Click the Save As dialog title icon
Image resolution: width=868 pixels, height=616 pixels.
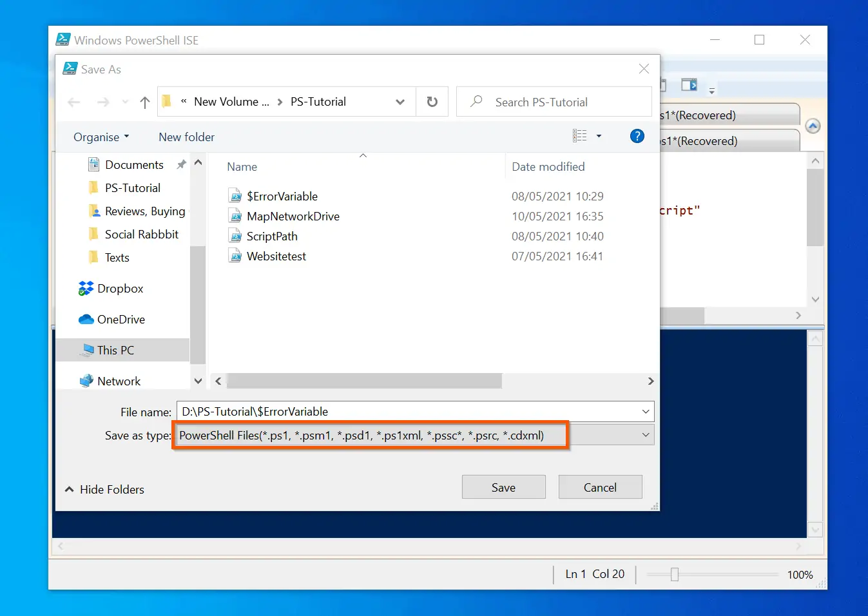tap(70, 69)
